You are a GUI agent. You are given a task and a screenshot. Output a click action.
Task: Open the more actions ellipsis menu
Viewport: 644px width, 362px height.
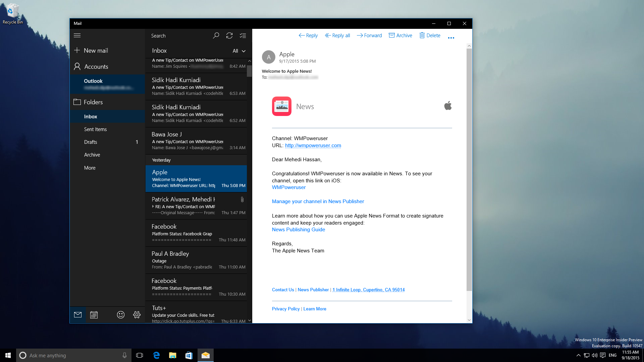tap(451, 38)
